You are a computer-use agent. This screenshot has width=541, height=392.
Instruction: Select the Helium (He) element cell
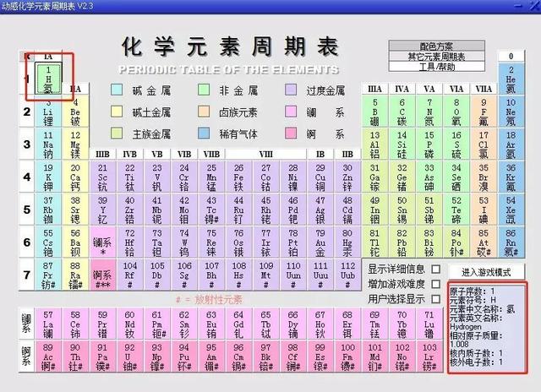click(511, 79)
